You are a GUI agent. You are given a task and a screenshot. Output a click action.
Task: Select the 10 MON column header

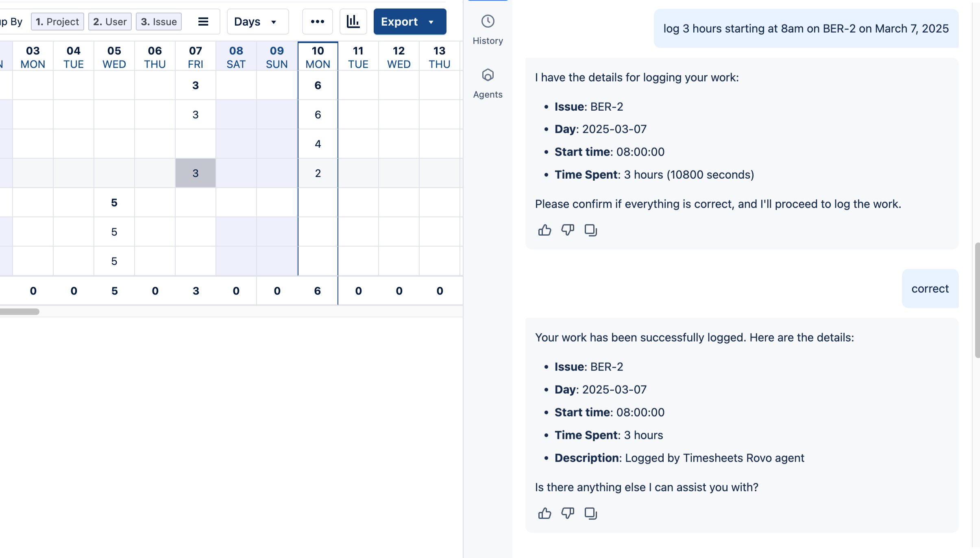tap(318, 57)
